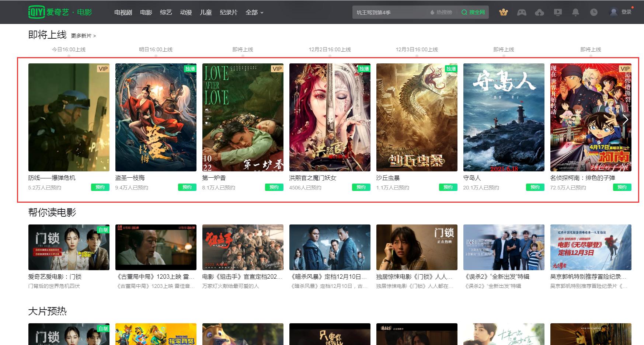Click the 12月3日16:00上线 timeline label
The image size is (644, 345).
point(417,49)
